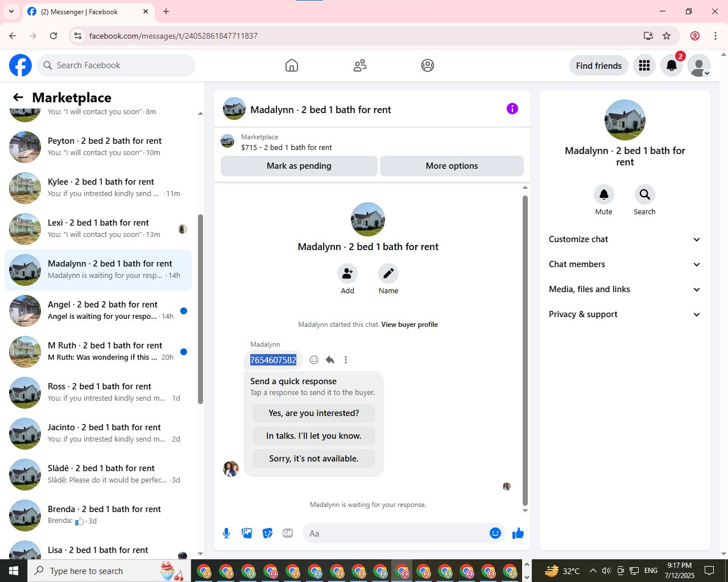Choose a GIF in composer
Image resolution: width=728 pixels, height=582 pixels.
tap(288, 533)
